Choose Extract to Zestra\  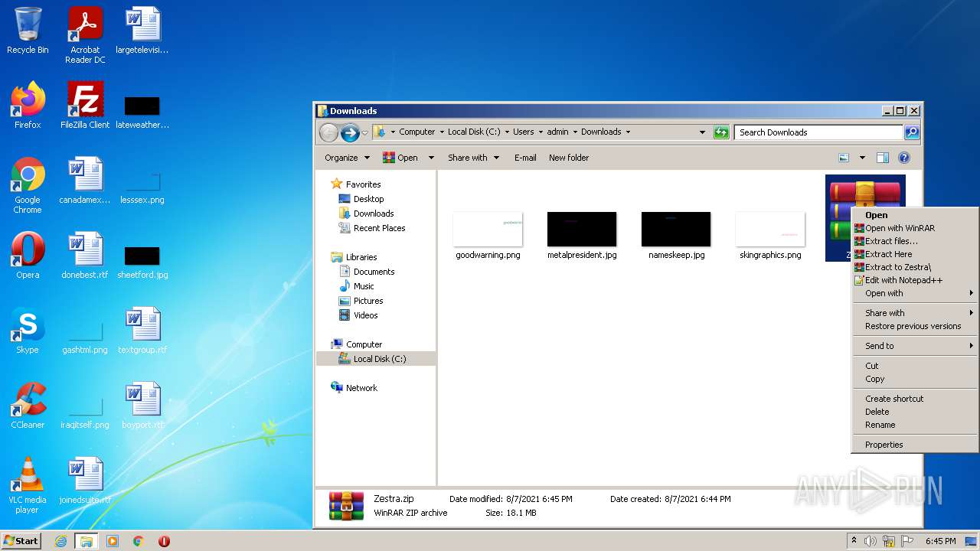[915, 267]
